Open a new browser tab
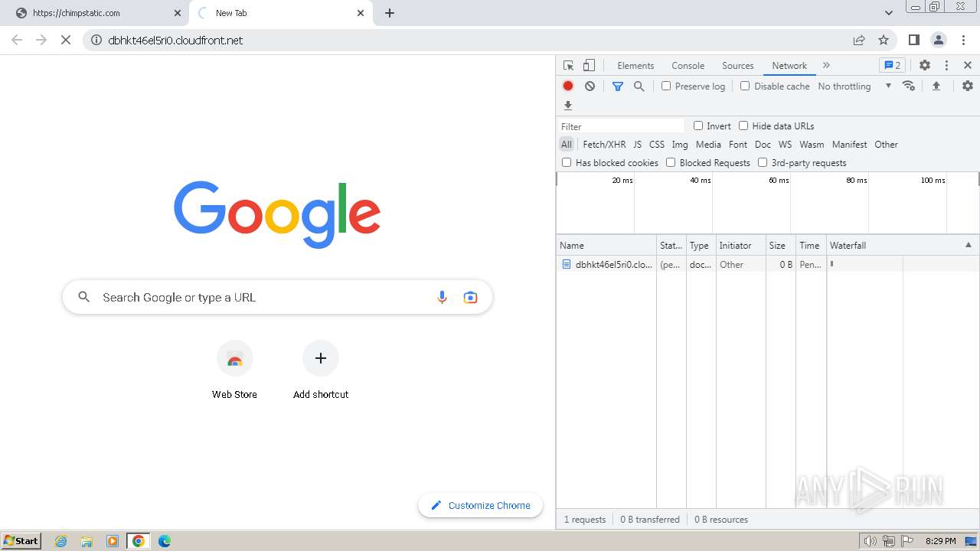This screenshot has height=551, width=980. [x=390, y=13]
